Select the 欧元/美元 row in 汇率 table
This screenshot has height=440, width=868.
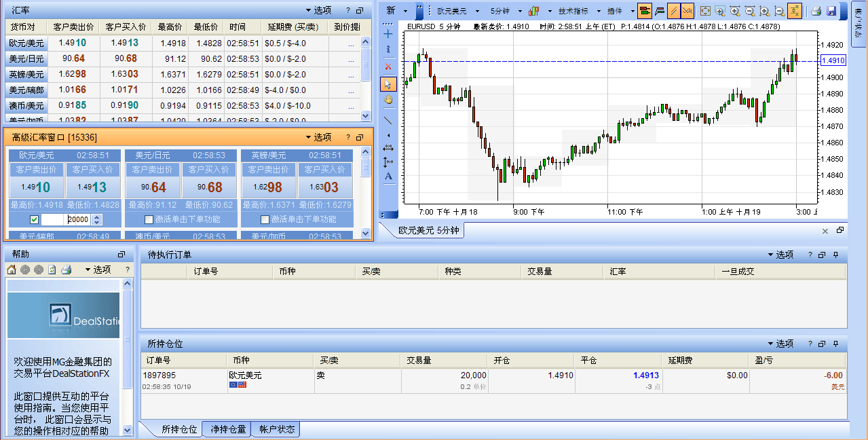[x=181, y=43]
